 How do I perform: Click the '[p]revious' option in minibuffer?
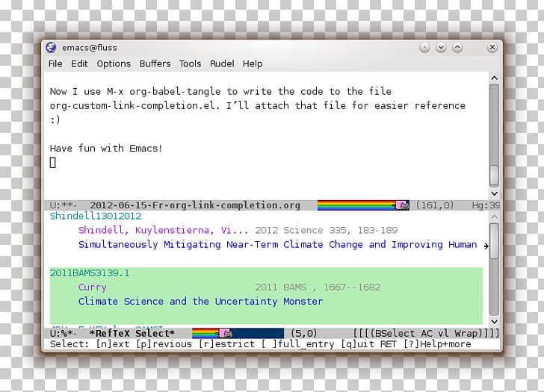pos(164,344)
